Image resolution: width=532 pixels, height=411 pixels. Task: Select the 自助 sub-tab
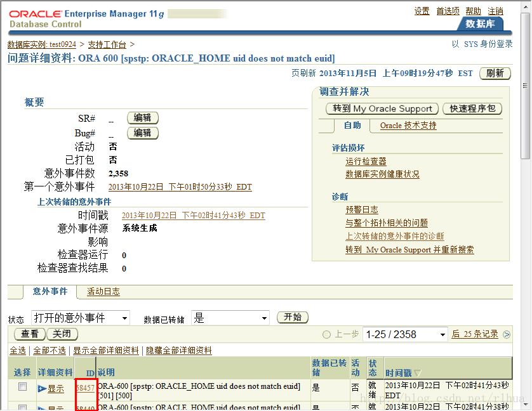point(352,125)
